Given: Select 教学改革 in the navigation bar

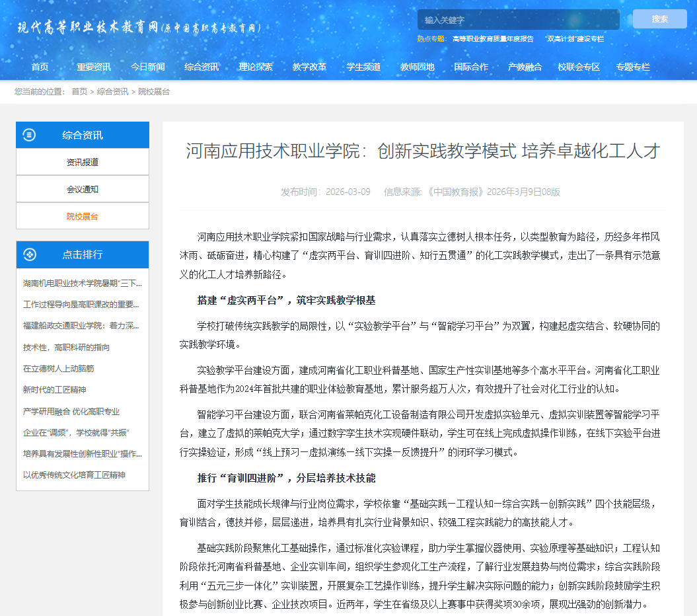Looking at the screenshot, I should [x=310, y=67].
